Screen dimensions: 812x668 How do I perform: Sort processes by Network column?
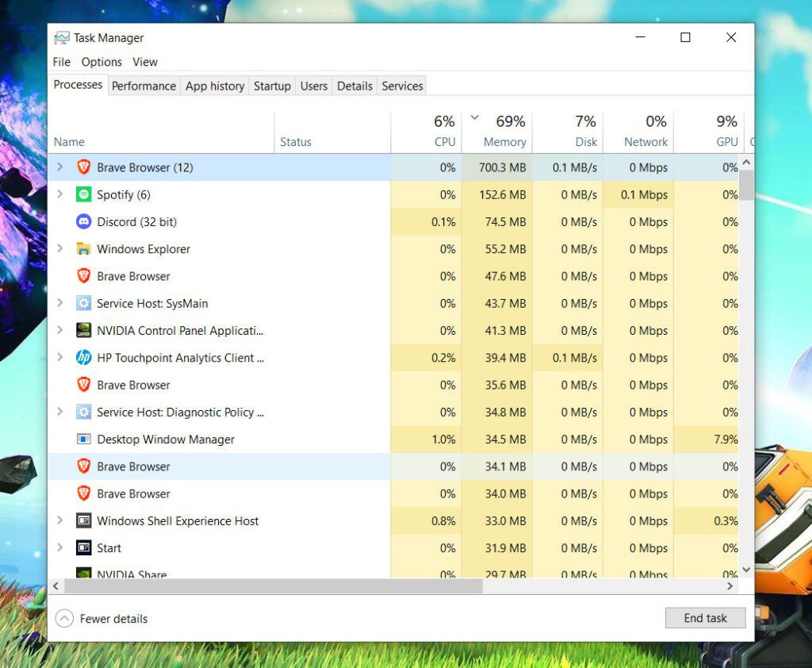pos(638,132)
